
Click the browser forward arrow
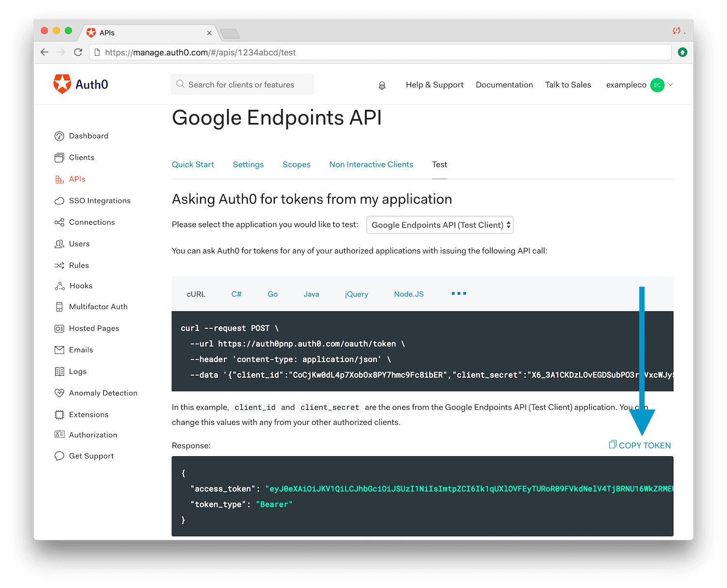coord(61,52)
